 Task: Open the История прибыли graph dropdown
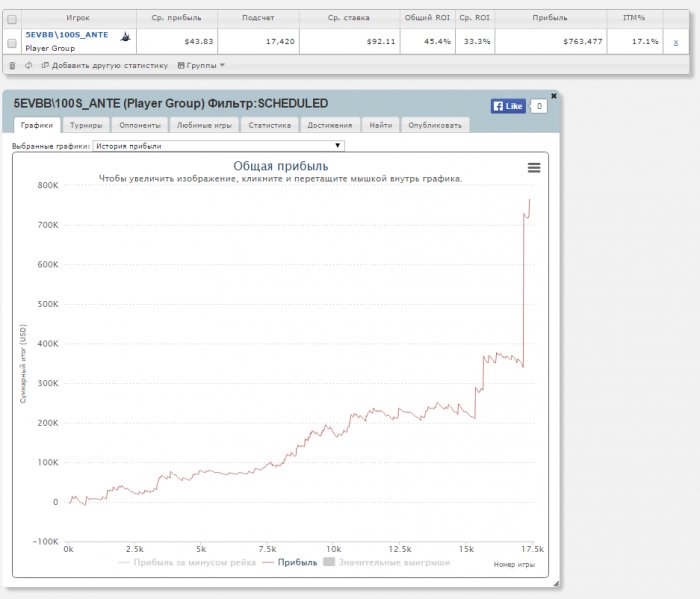217,146
